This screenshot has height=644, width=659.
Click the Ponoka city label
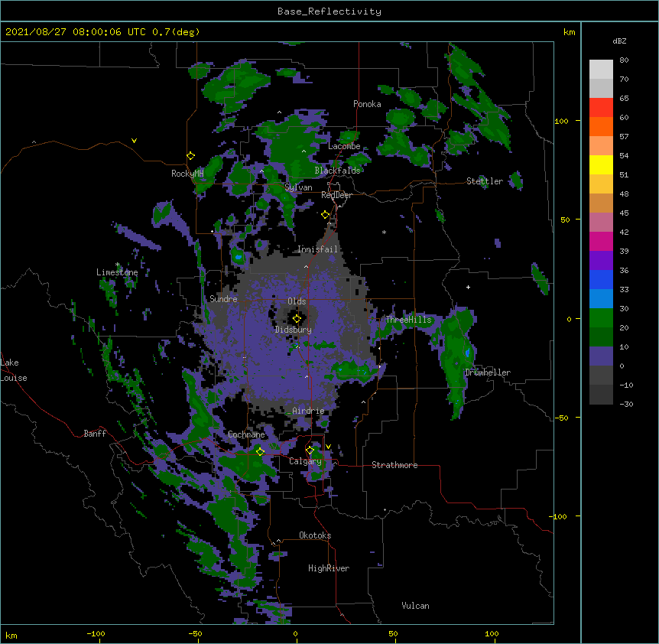click(x=367, y=104)
